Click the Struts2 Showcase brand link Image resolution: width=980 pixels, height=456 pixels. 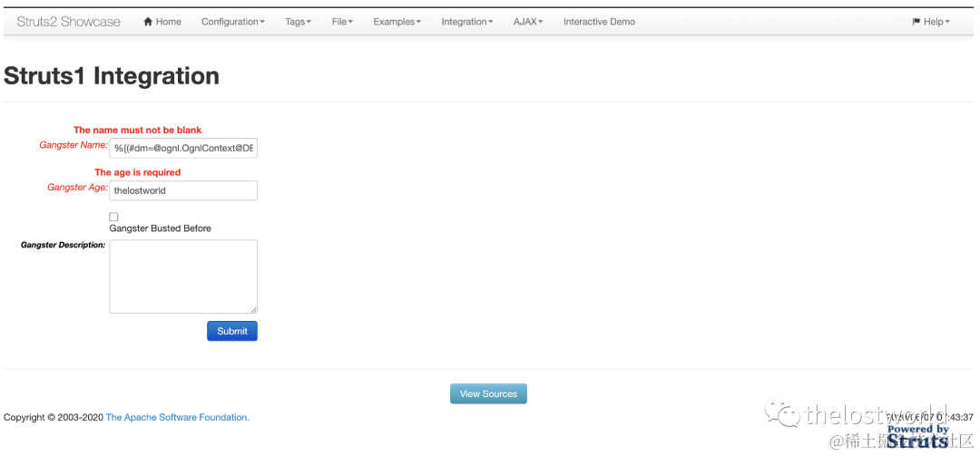click(69, 22)
